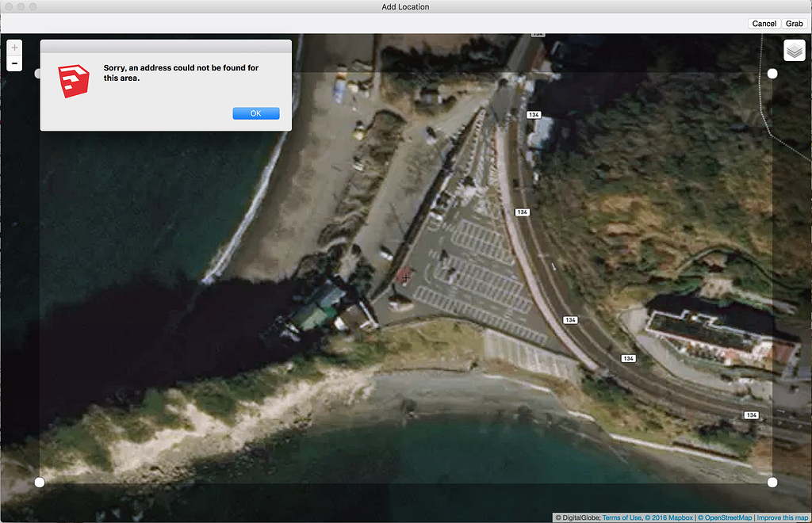The image size is (812, 523).
Task: Select the bottom-left region selection pin
Action: (38, 481)
